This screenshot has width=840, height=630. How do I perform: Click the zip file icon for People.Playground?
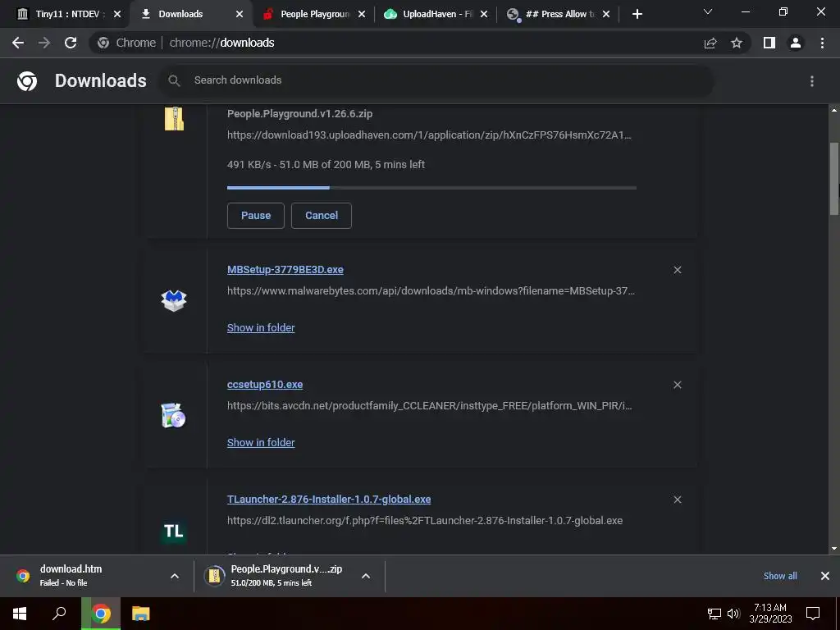tap(174, 118)
